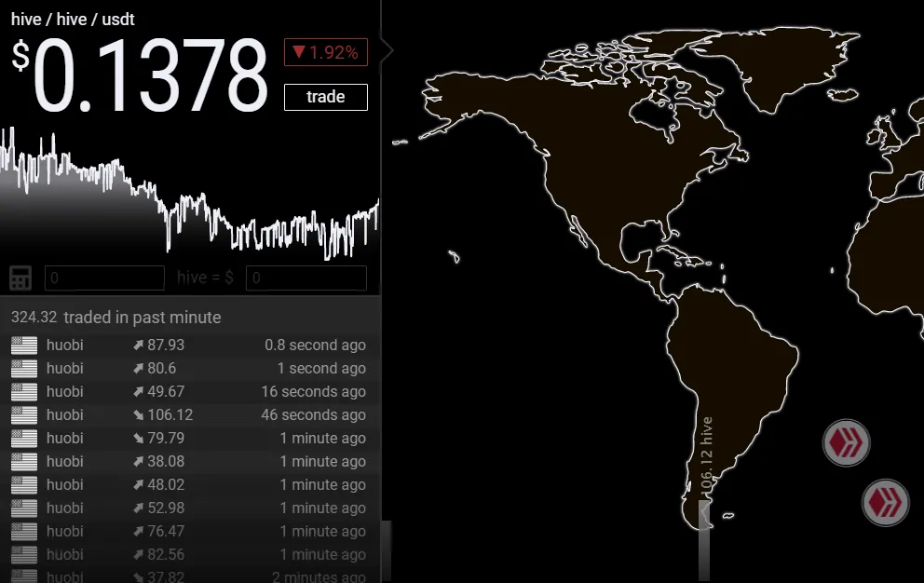Click the trade list scrollbar thumb
The image size is (924, 583).
coord(387,549)
